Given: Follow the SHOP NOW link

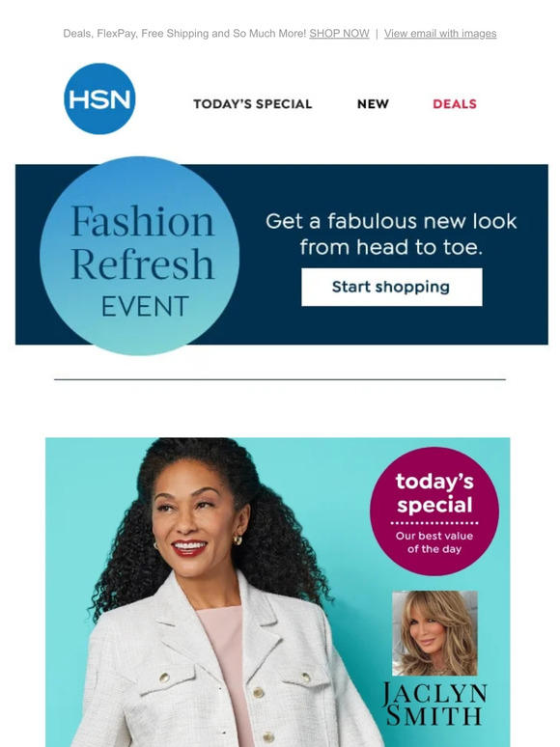Looking at the screenshot, I should [x=339, y=34].
